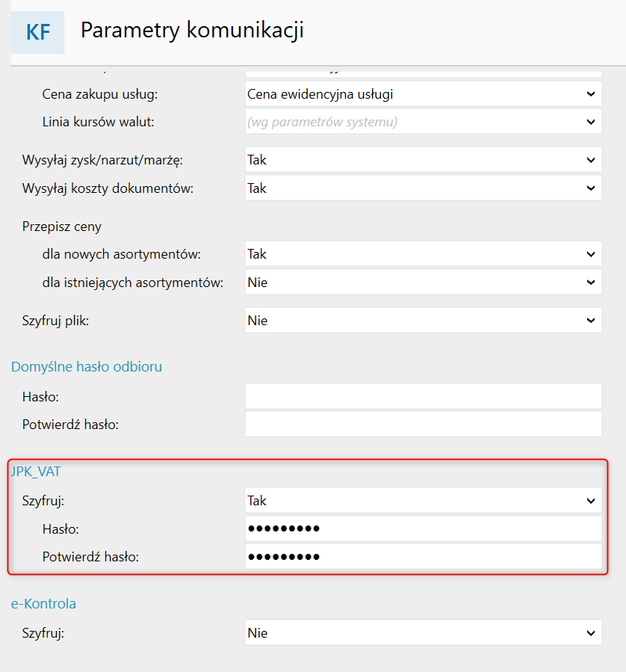
Task: Expand the Linia kursów walut dropdown
Action: [423, 122]
